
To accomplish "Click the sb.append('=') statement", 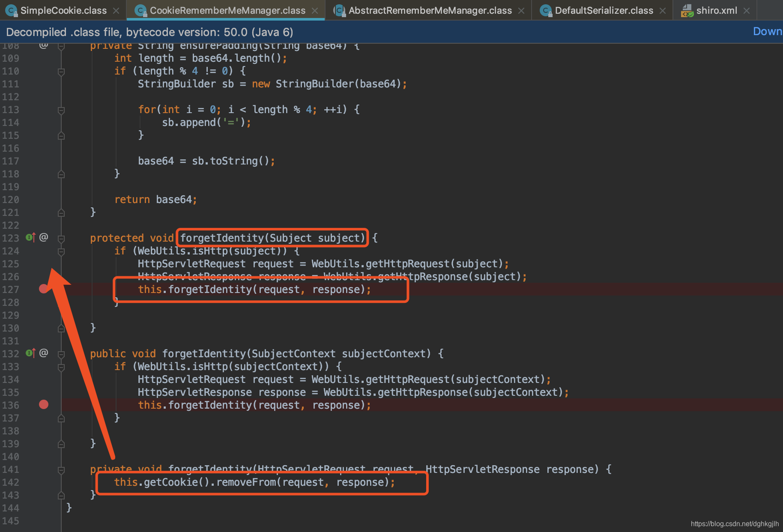I will (206, 123).
